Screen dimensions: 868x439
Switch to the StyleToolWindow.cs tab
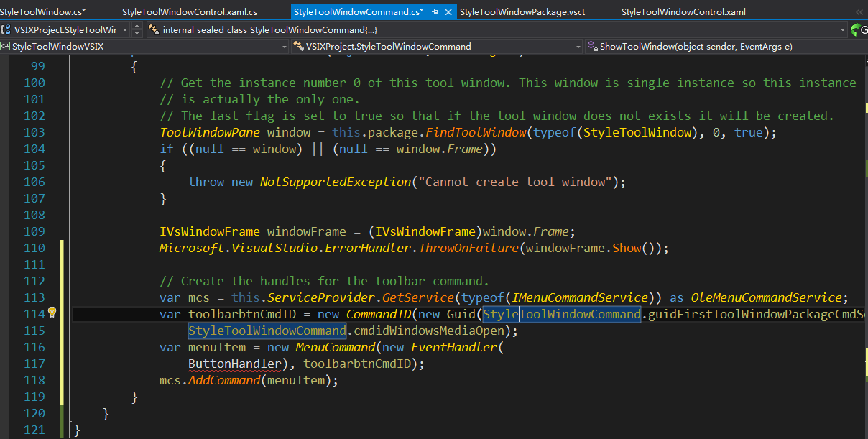[43, 12]
